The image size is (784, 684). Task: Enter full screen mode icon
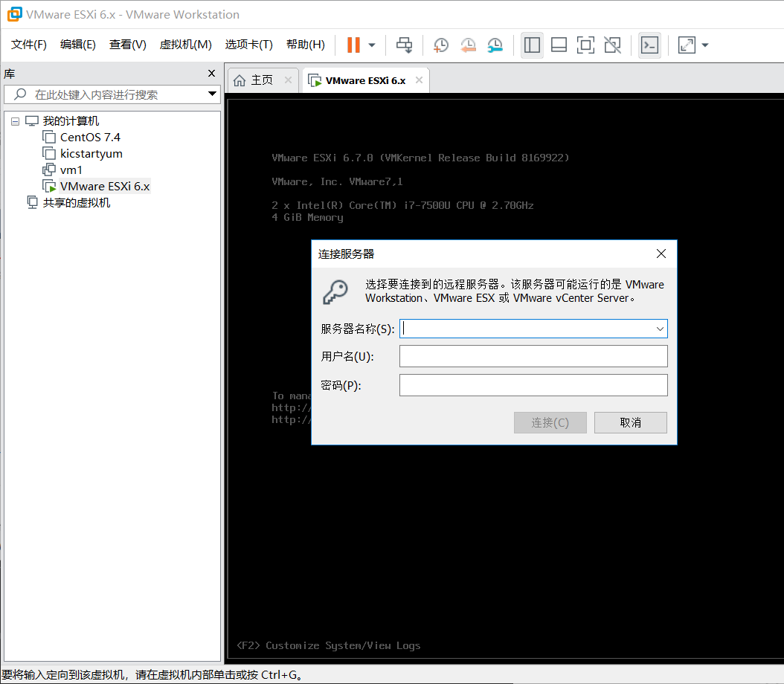click(x=585, y=45)
